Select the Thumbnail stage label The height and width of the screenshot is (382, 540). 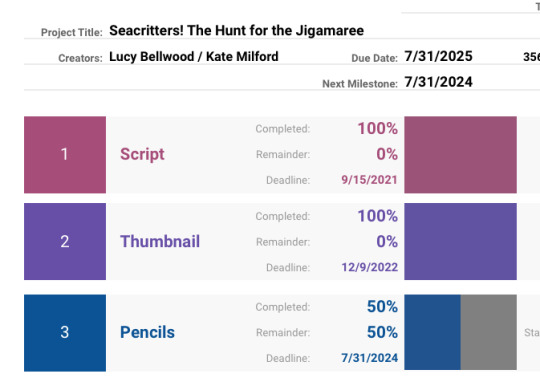(x=160, y=241)
